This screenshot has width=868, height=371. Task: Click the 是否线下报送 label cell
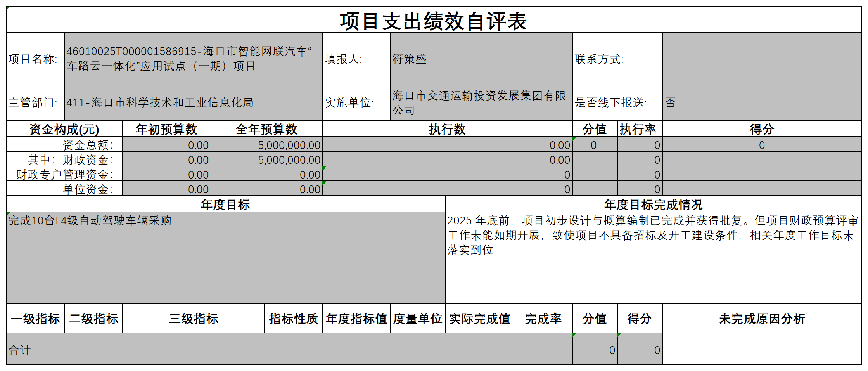[617, 102]
